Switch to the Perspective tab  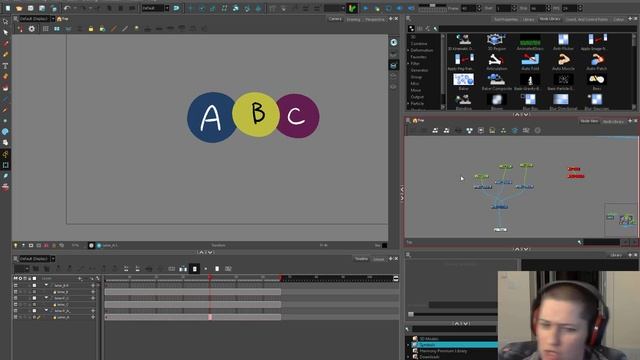coord(375,19)
